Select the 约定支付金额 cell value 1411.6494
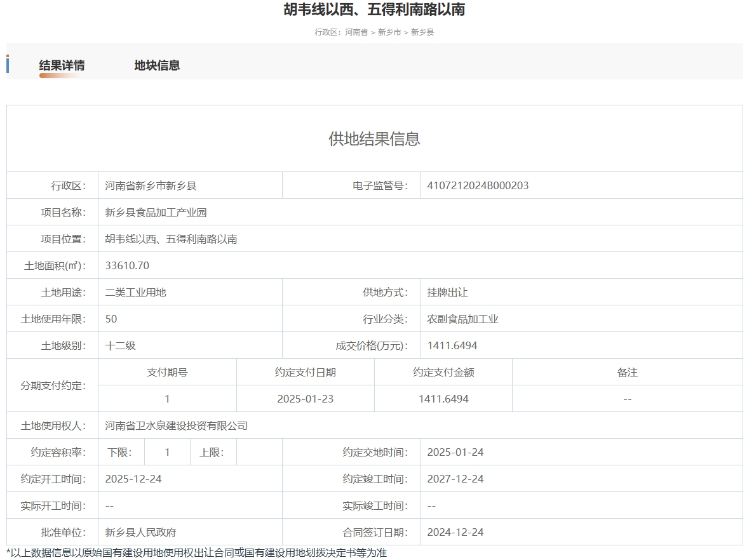The height and width of the screenshot is (560, 747). tap(443, 399)
